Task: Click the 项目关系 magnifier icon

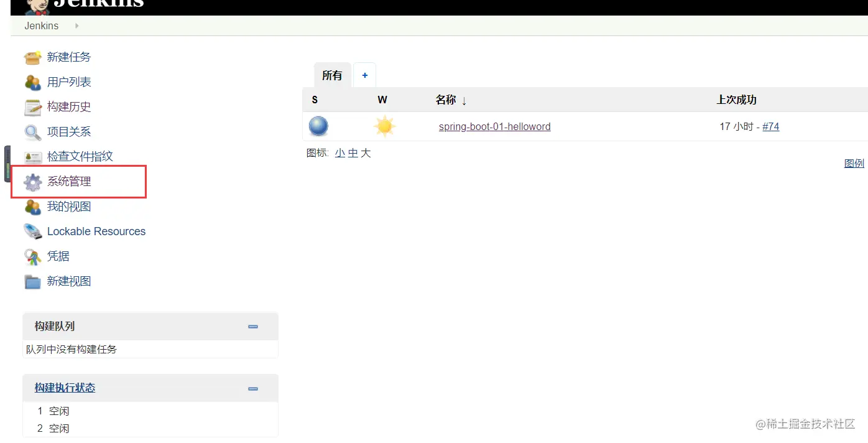Action: click(32, 132)
